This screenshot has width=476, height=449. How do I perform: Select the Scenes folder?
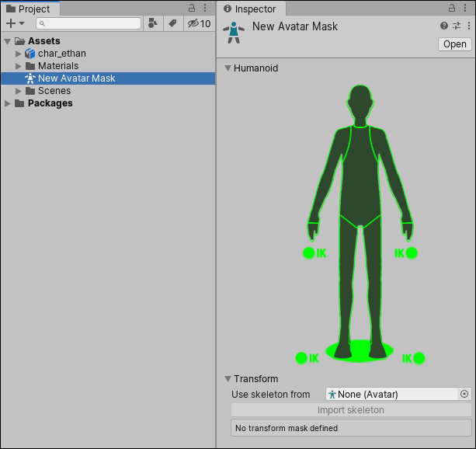point(54,91)
